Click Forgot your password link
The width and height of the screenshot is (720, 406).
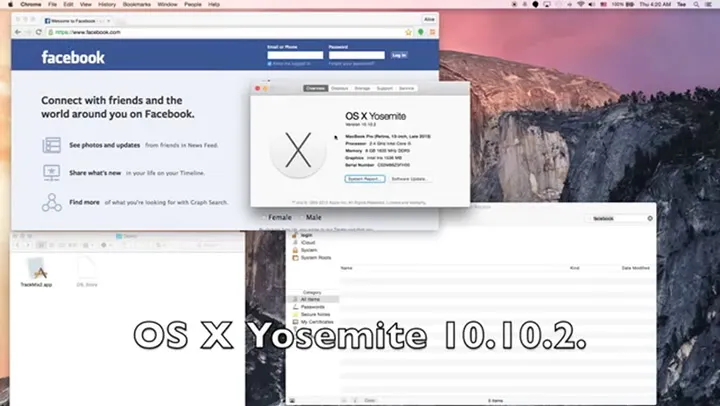[x=351, y=64]
